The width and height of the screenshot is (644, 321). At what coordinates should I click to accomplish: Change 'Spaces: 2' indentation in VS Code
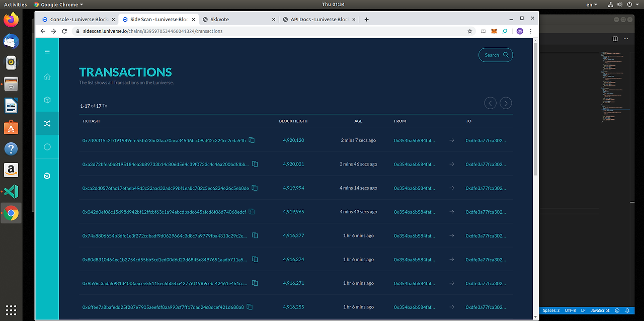(x=551, y=310)
